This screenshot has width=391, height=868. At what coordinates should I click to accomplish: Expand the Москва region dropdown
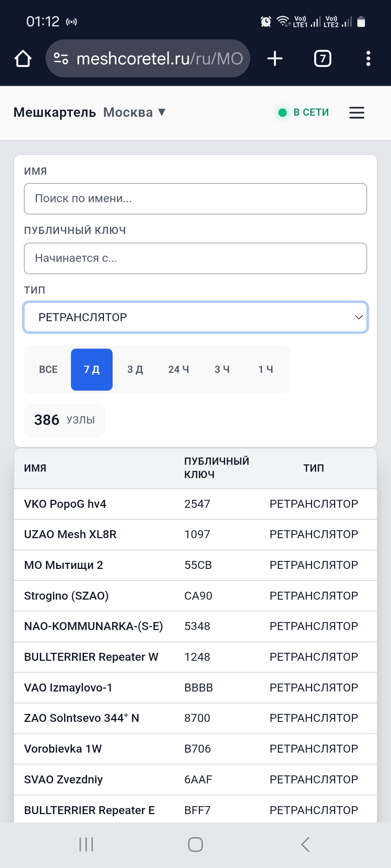click(135, 112)
